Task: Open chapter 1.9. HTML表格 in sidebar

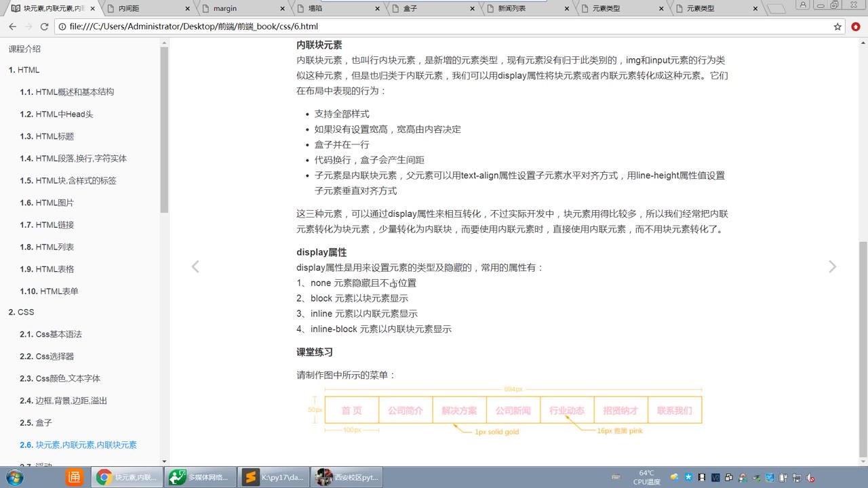Action: pyautogui.click(x=46, y=268)
